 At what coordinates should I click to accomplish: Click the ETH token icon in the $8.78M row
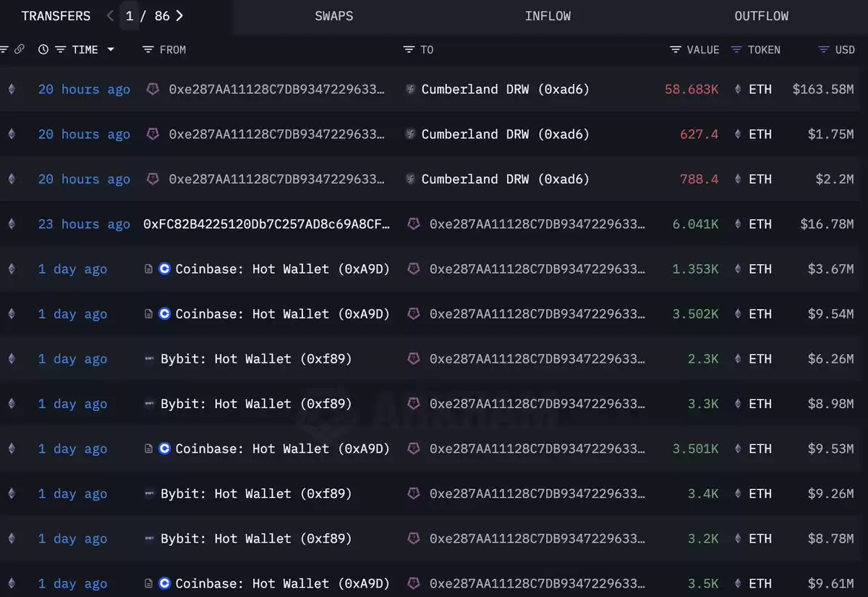738,538
